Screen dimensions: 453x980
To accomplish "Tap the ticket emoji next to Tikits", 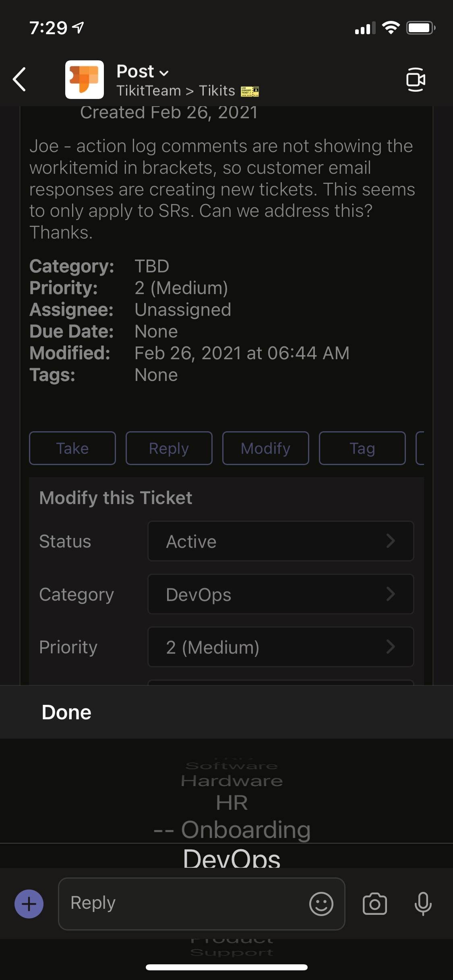I will [x=250, y=91].
